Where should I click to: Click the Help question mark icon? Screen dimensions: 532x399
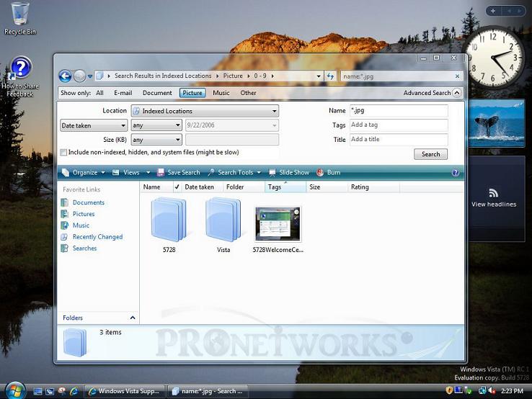(455, 173)
